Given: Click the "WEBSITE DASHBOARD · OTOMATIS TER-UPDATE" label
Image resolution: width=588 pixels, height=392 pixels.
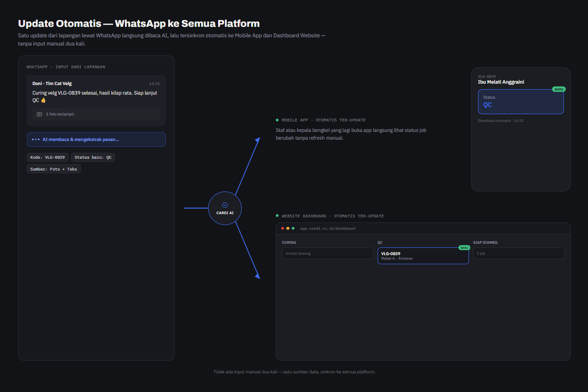Looking at the screenshot, I should click(x=333, y=216).
